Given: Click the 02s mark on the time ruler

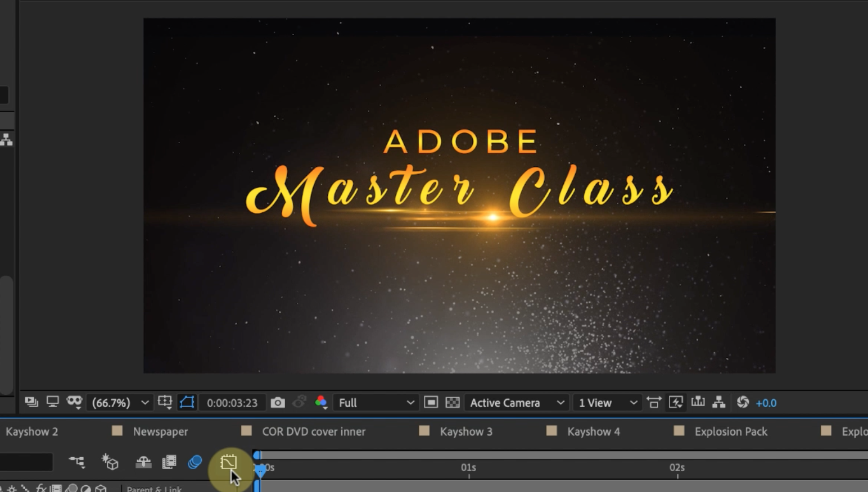Looking at the screenshot, I should point(677,467).
